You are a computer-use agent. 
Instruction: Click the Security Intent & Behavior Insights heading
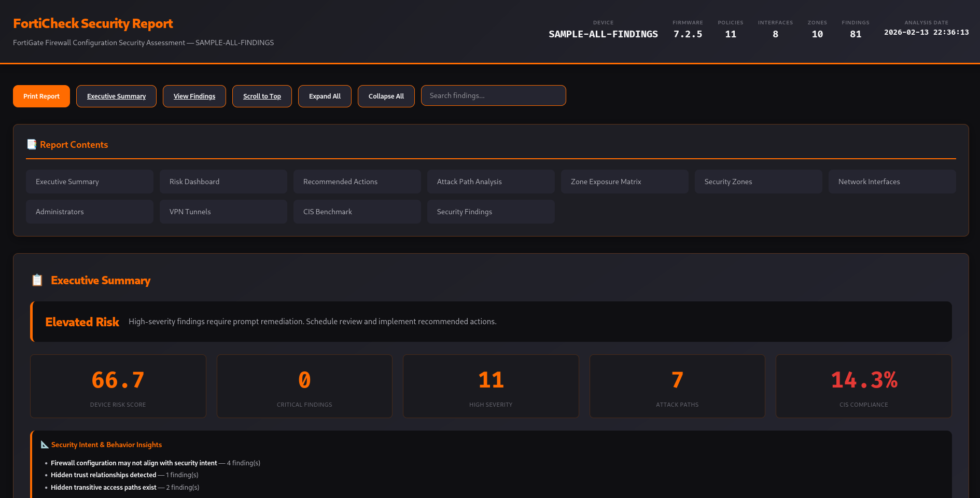tap(106, 445)
